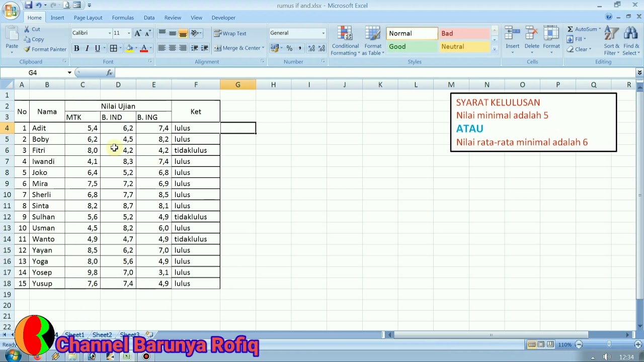The height and width of the screenshot is (362, 644).
Task: Open Format as Table
Action: [x=373, y=40]
